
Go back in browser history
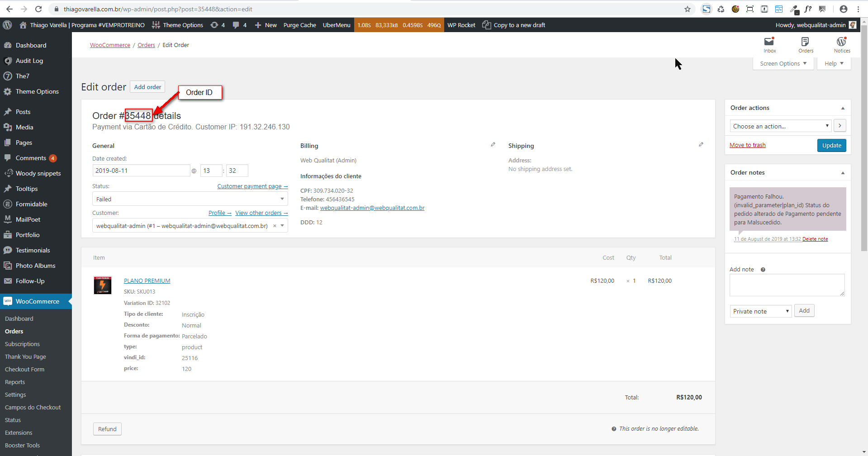click(9, 9)
